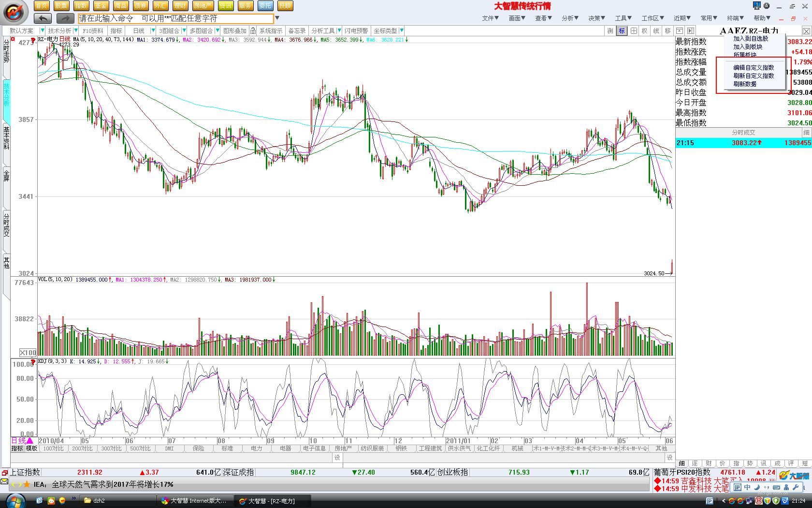812x508 pixels.
Task: Click the network monitor icon in title bar
Action: point(756,6)
